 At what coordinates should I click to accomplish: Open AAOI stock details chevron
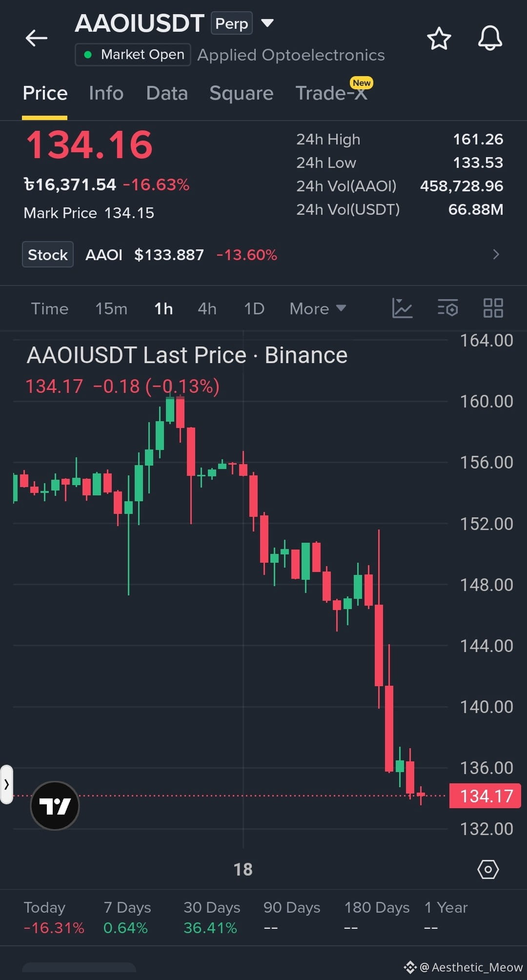(x=496, y=254)
